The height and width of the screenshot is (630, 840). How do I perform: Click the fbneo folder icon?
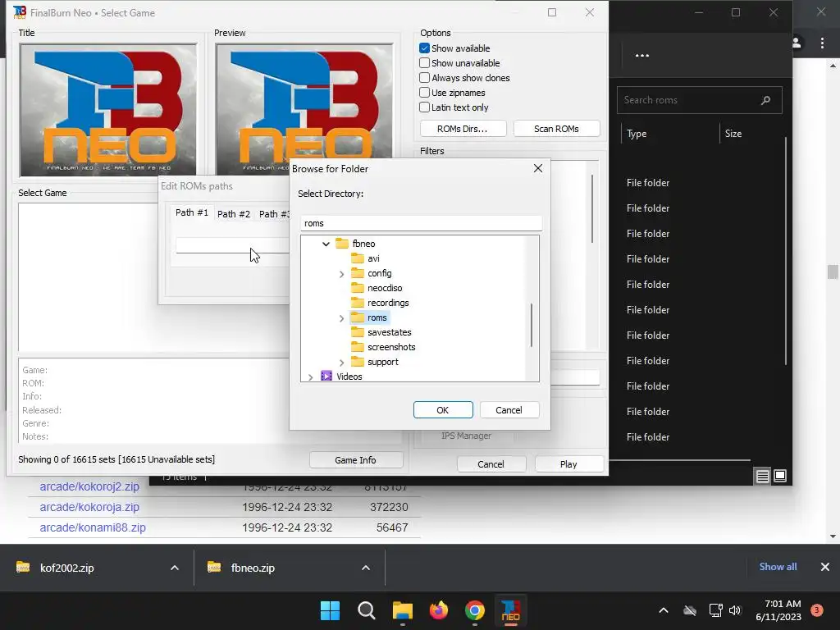tap(342, 243)
